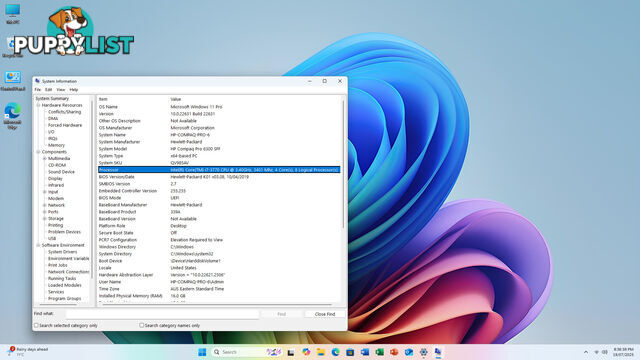
Task: Open the clock and date flyout
Action: 623,352
